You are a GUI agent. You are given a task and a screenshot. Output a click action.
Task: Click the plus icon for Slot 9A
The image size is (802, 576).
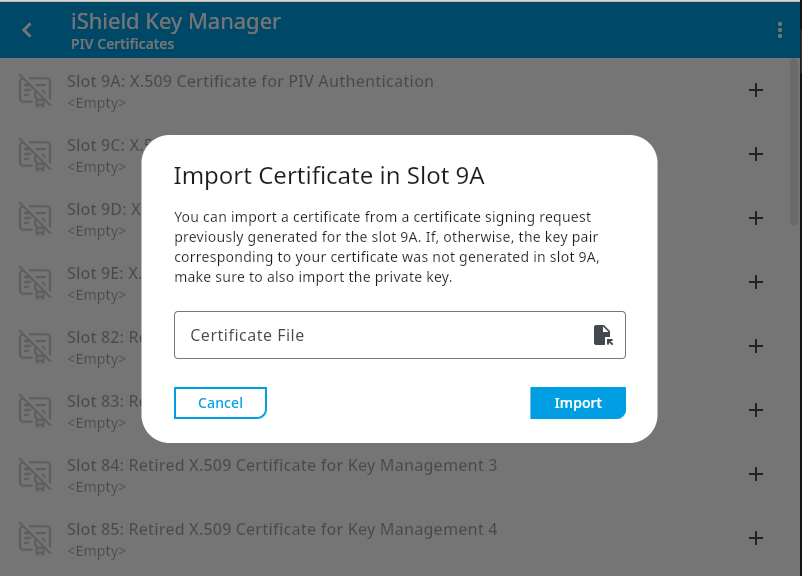[x=756, y=90]
